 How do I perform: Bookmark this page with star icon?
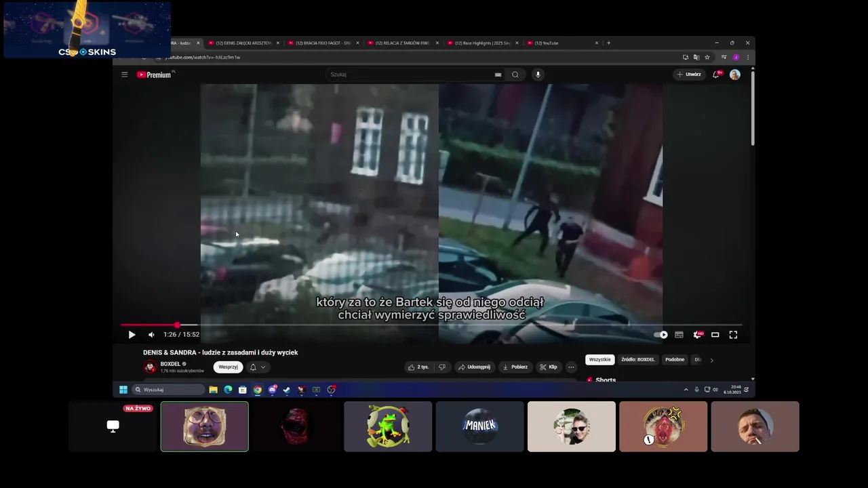(707, 57)
